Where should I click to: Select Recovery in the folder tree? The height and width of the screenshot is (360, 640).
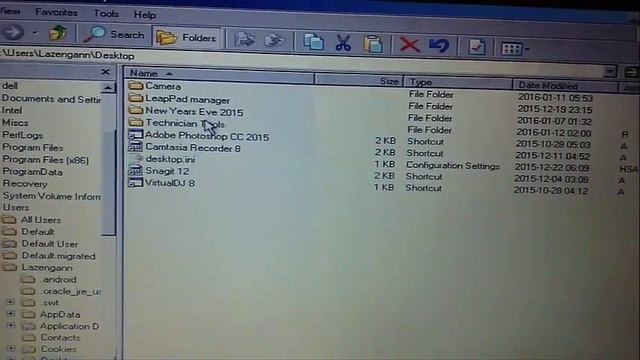pyautogui.click(x=25, y=184)
